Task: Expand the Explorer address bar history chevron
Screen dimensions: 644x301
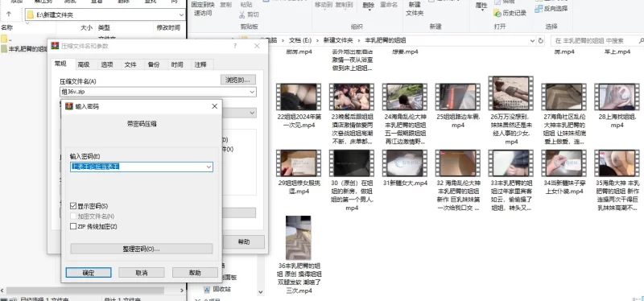Action: tap(532, 41)
